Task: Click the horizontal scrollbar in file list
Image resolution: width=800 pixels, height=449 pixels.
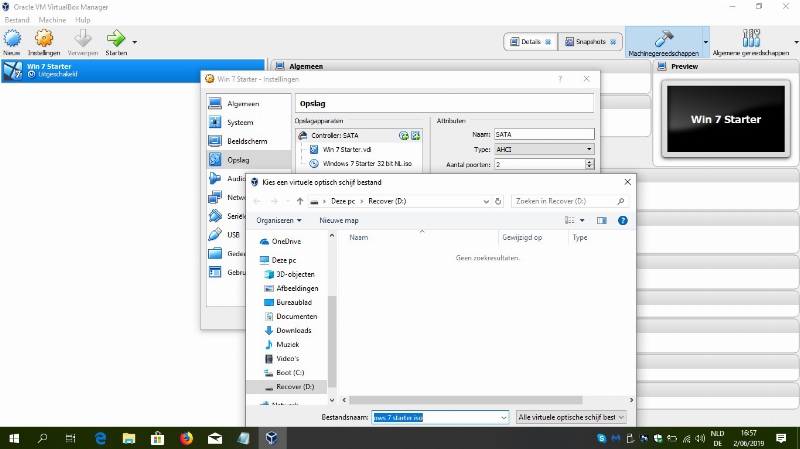Action: click(465, 400)
